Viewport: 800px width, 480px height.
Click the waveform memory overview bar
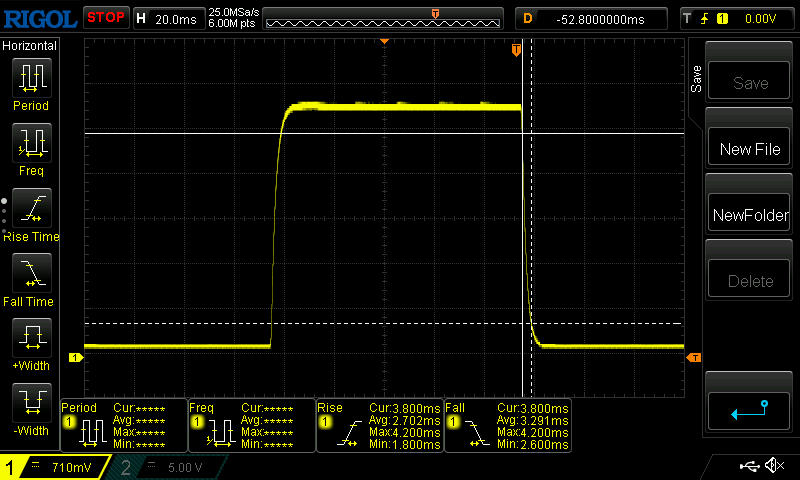coord(383,18)
